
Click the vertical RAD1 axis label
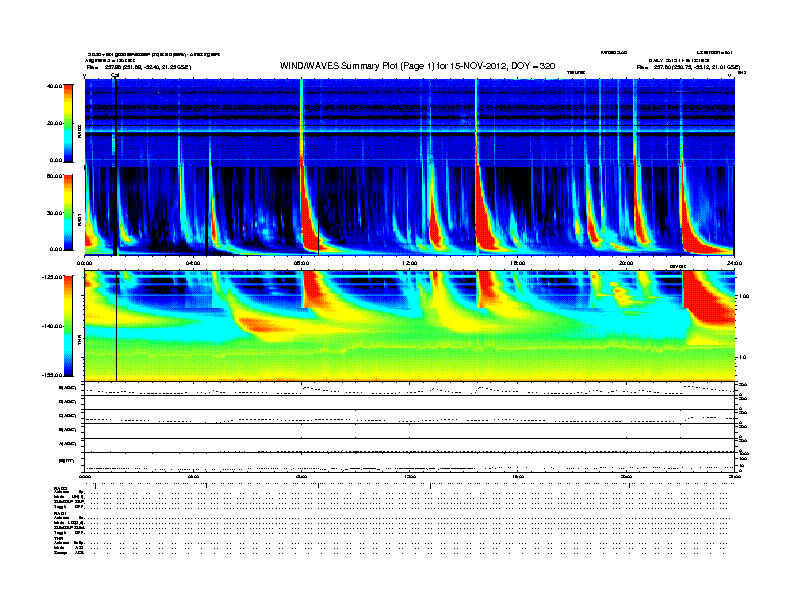click(x=79, y=219)
